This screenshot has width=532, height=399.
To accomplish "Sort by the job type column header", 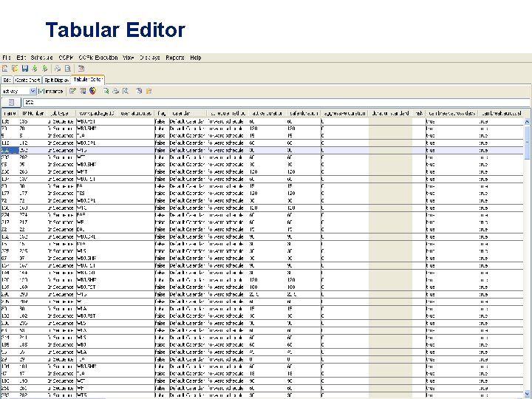I will (61, 113).
